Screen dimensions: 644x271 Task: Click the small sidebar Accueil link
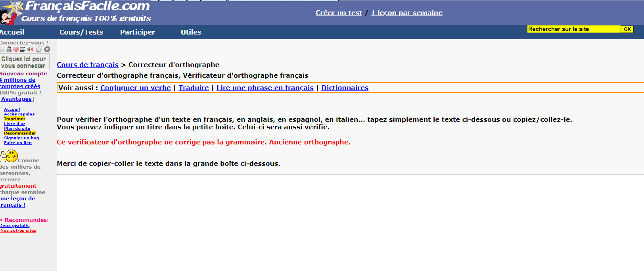12,109
